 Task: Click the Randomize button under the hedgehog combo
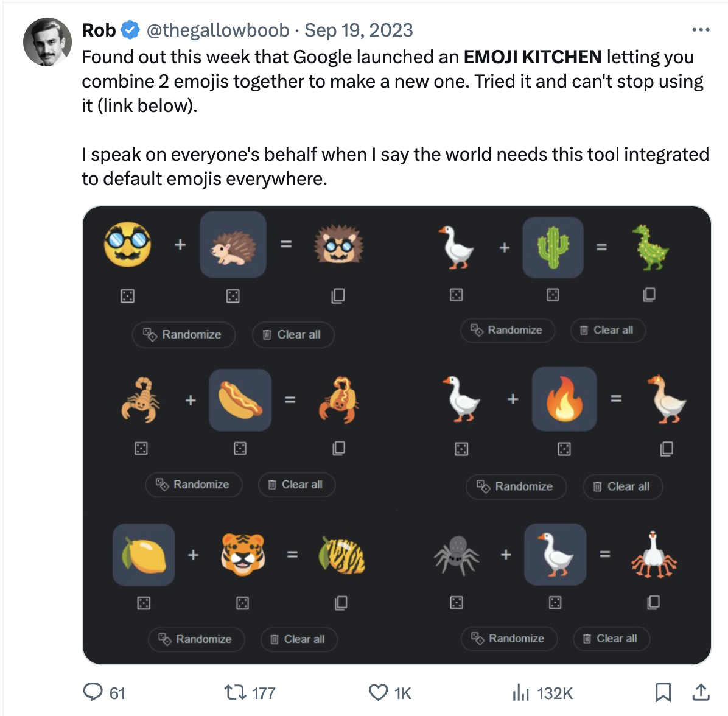click(x=183, y=334)
